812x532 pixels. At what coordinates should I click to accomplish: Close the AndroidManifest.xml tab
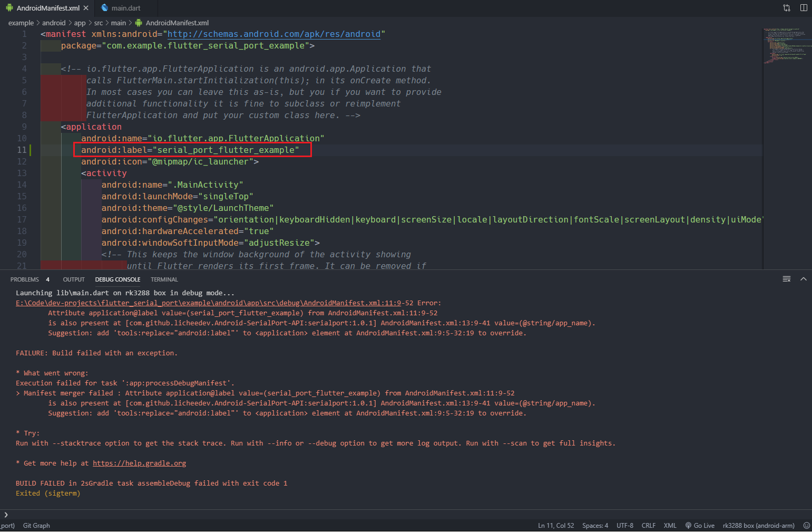pyautogui.click(x=86, y=8)
